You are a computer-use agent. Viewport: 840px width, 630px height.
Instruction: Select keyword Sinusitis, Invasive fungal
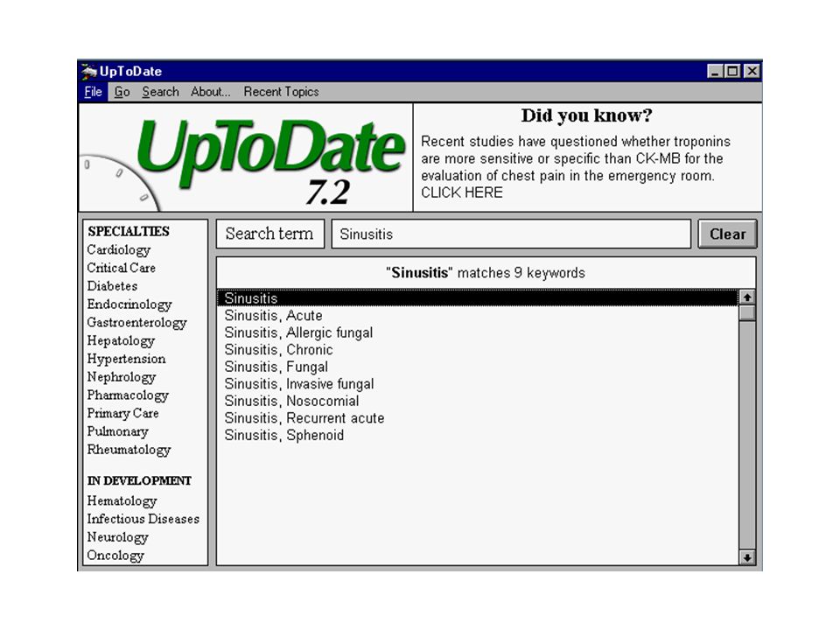299,384
